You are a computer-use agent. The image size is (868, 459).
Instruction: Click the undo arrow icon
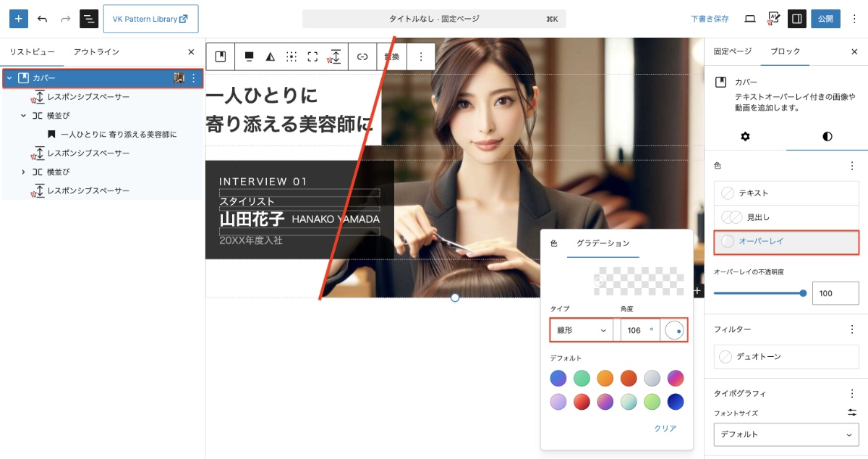[x=42, y=19]
